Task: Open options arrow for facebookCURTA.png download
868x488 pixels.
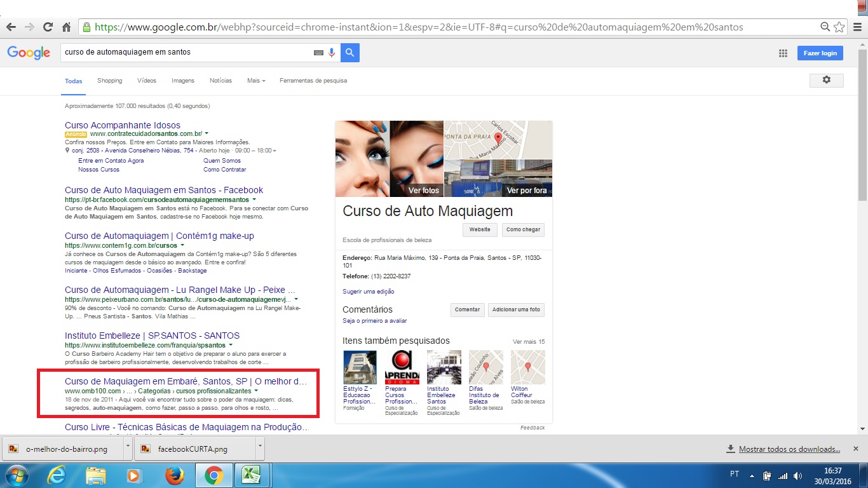Action: [259, 449]
